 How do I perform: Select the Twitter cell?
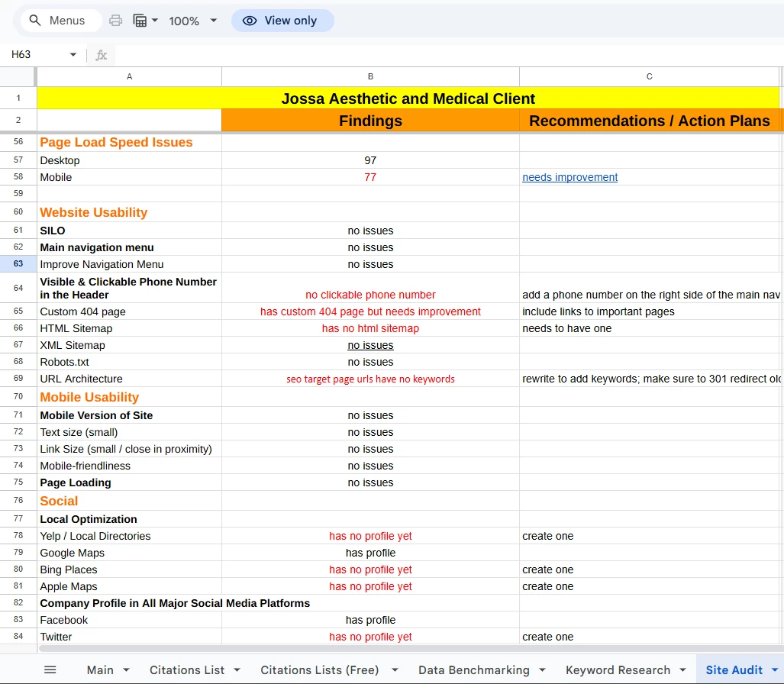[x=130, y=637]
